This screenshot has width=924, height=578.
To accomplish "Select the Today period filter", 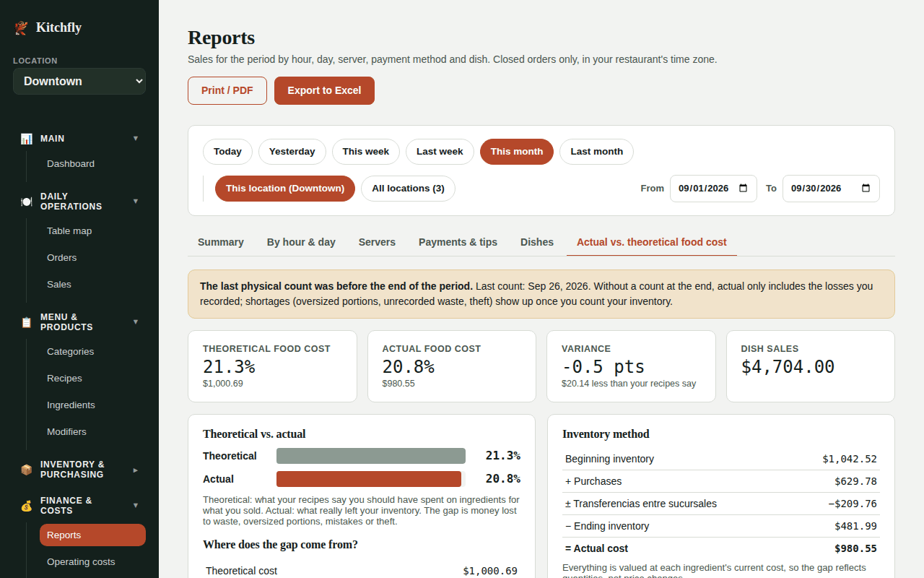I will tap(227, 152).
